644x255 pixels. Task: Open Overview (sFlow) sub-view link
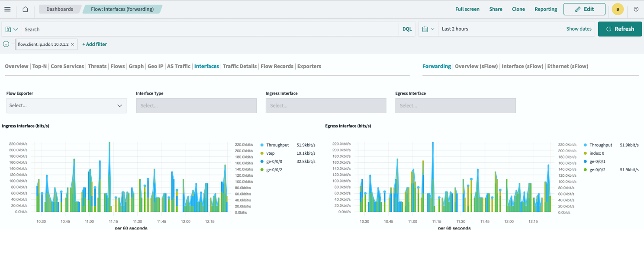pos(476,66)
